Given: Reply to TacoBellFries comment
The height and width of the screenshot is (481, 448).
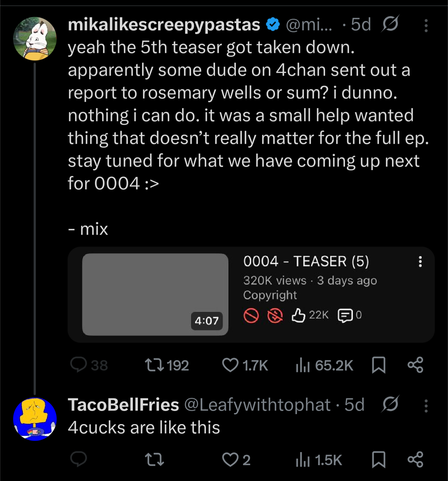Looking at the screenshot, I should tap(78, 460).
